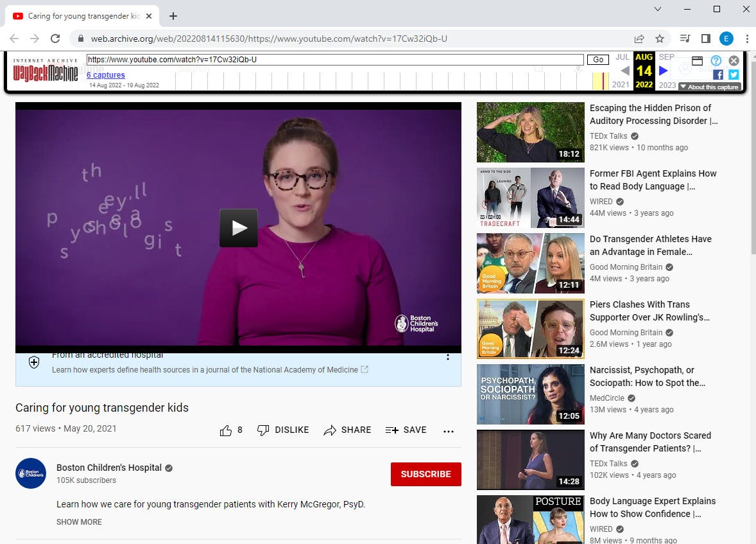Go to next capture with blue right arrow
This screenshot has width=756, height=544.
click(664, 71)
